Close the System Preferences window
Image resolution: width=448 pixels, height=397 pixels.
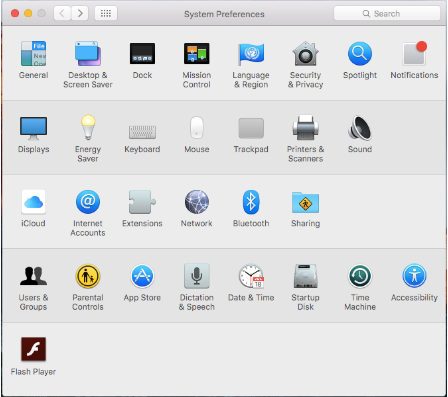15,13
